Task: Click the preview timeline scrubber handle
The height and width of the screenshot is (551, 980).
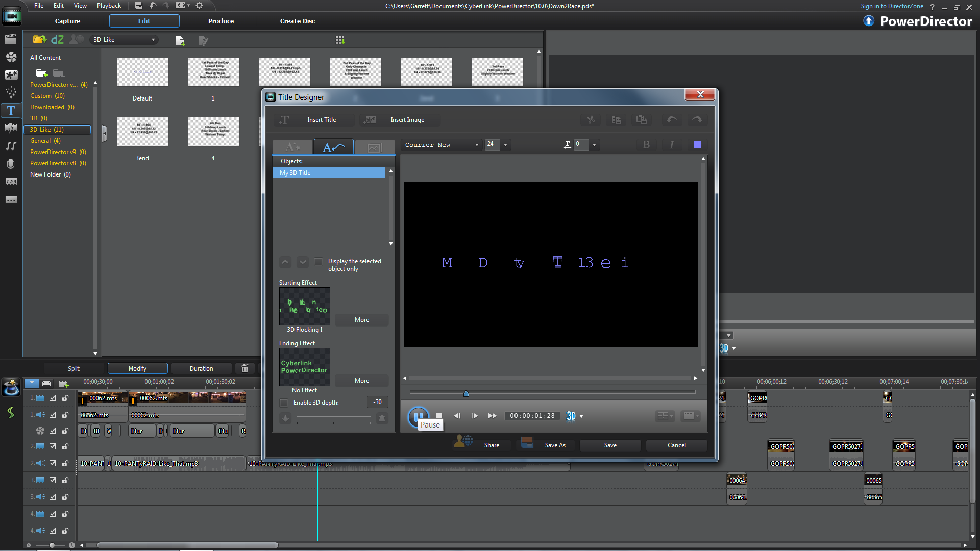Action: 466,393
